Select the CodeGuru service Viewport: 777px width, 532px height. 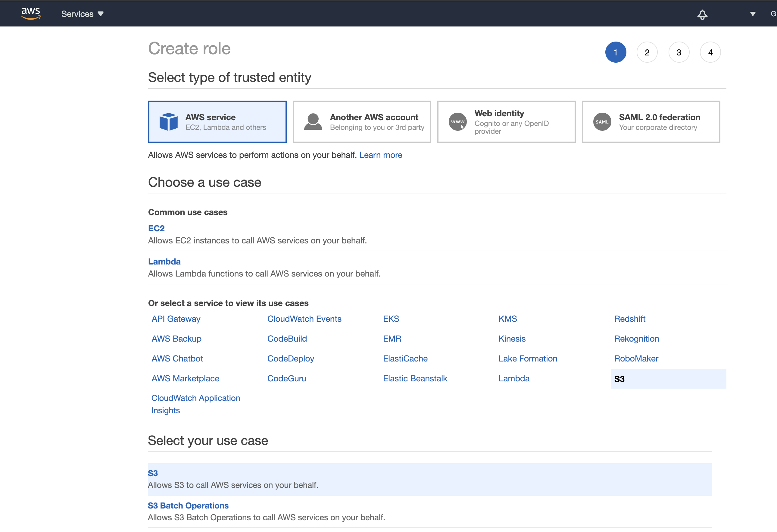(x=286, y=379)
